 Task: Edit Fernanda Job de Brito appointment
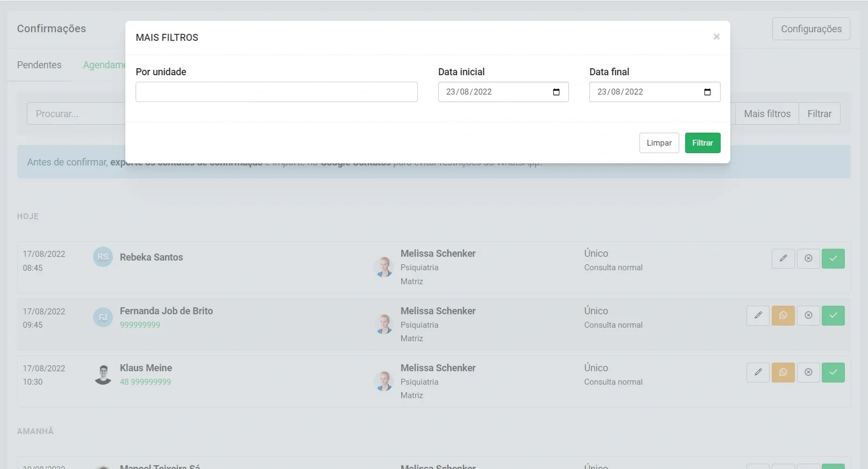coord(758,315)
